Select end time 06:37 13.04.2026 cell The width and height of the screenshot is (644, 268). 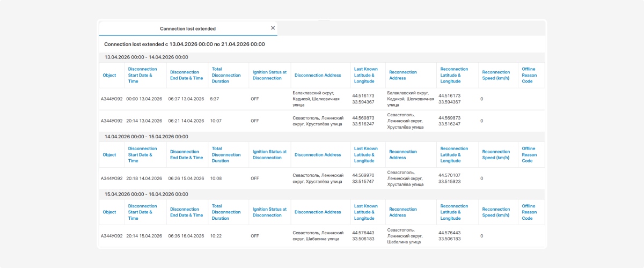pyautogui.click(x=186, y=99)
